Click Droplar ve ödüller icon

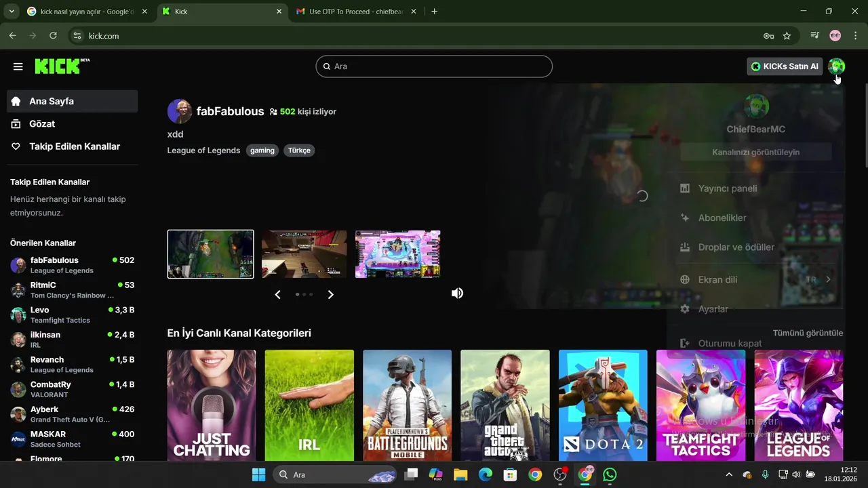click(685, 247)
